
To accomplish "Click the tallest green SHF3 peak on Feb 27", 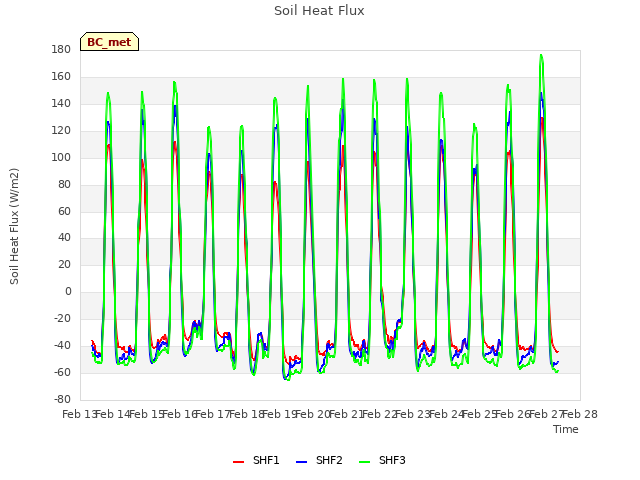I will [541, 55].
